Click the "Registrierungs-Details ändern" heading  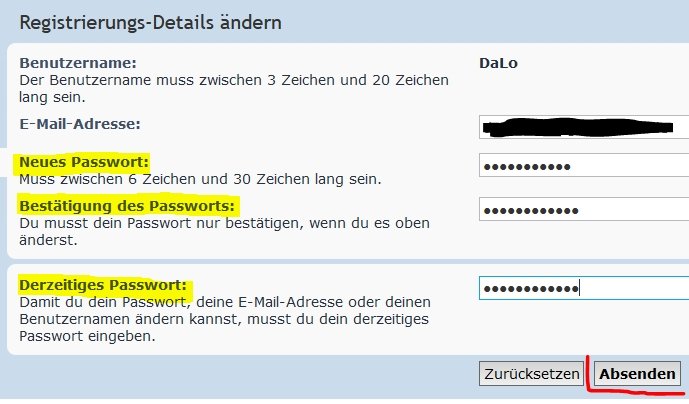(150, 22)
